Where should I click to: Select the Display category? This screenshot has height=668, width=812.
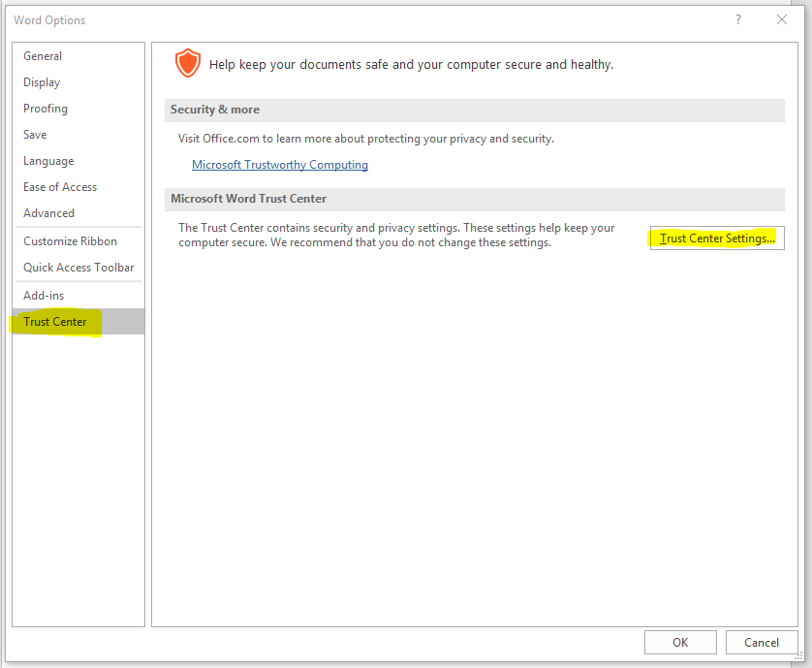pos(78,82)
